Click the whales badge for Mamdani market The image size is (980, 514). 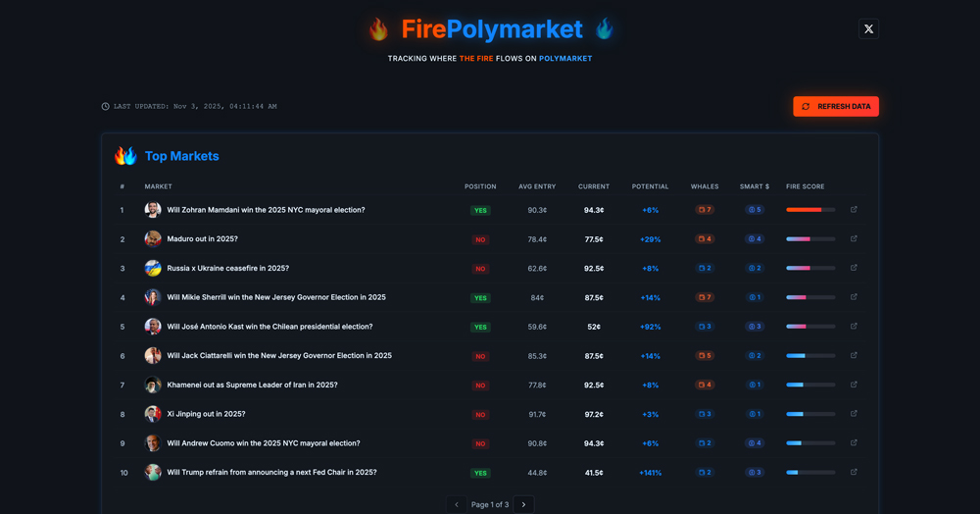705,210
